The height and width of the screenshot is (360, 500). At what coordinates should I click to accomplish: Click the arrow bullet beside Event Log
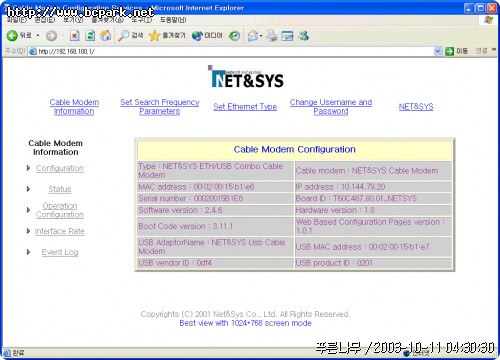point(28,252)
